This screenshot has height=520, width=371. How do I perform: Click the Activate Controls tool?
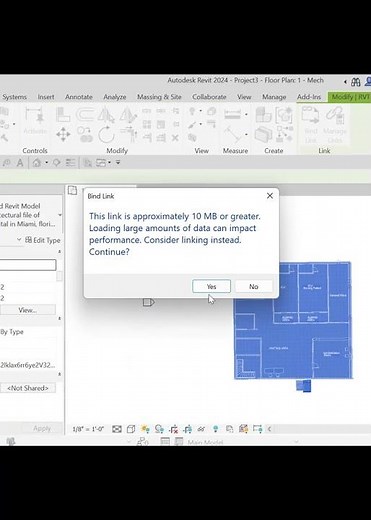tap(35, 120)
